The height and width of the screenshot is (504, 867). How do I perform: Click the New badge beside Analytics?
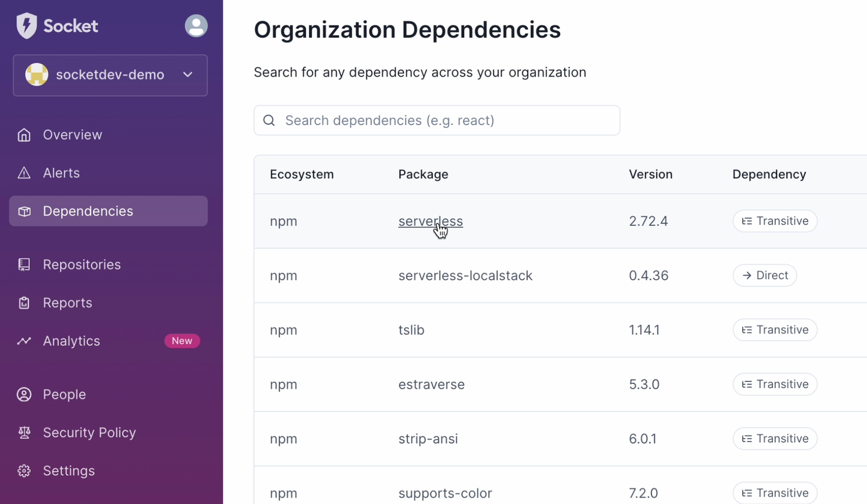tap(182, 341)
